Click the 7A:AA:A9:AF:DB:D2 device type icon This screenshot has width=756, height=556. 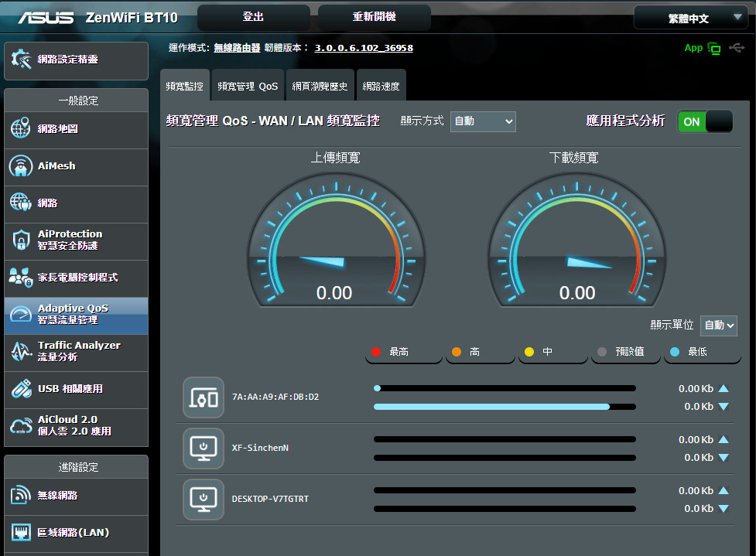[x=204, y=397]
